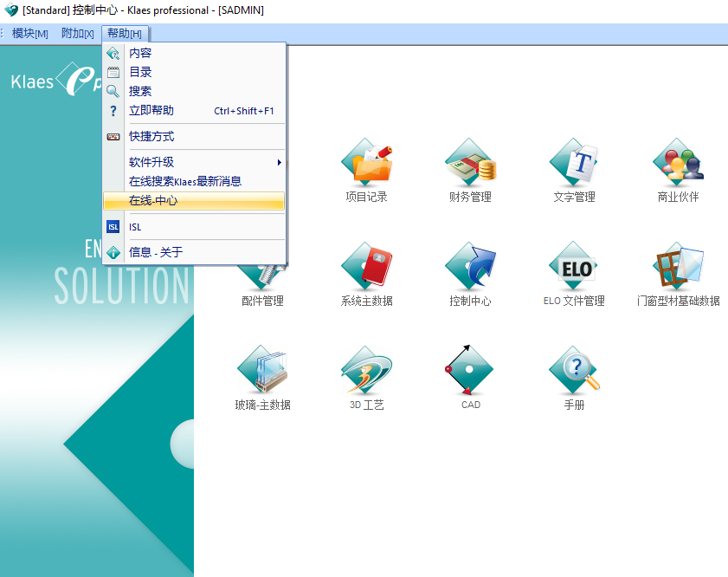Viewport: 728px width, 577px height.
Task: Launch the 文字管理 module
Action: [x=574, y=163]
